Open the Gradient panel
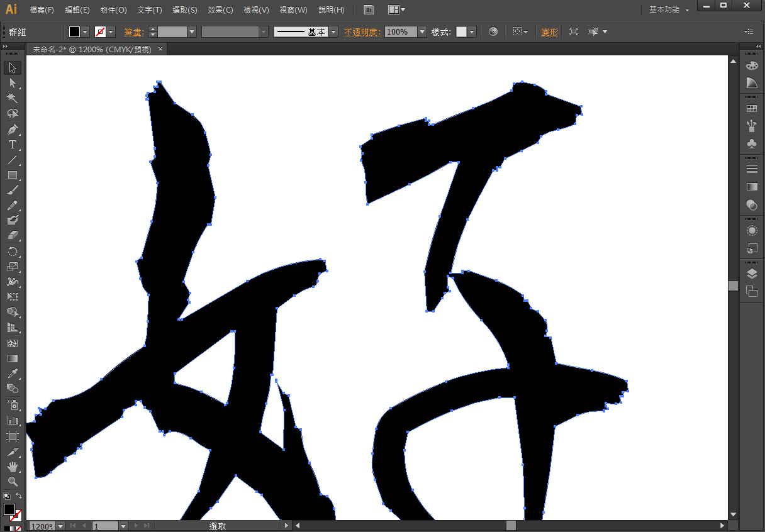Screen dimensions: 765x532 (751, 187)
